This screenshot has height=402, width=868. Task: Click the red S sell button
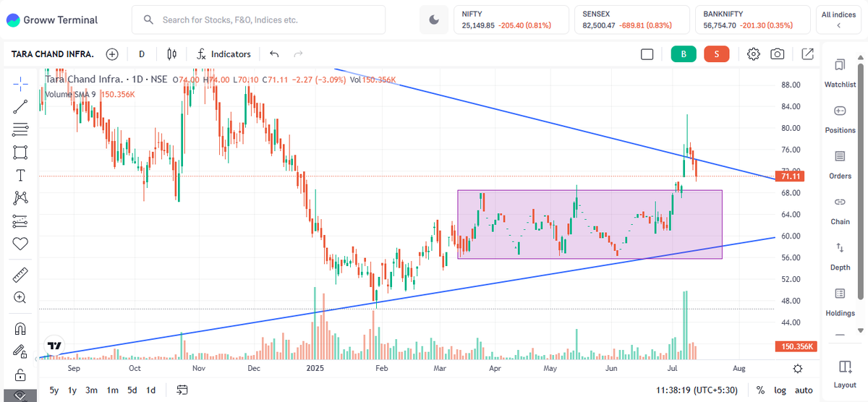(717, 54)
